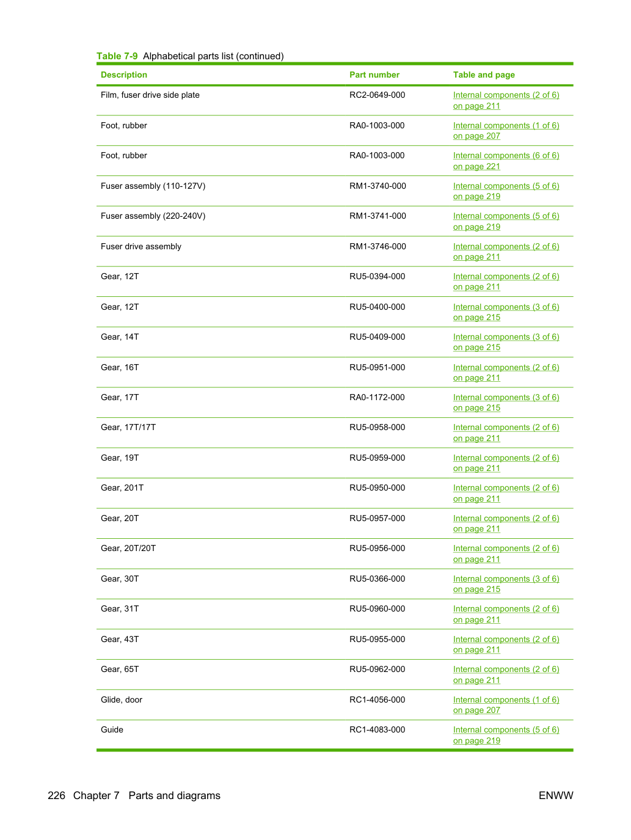This screenshot has height=840, width=631.
Task: Follow Guide RC1-4083-000 page 219 link
Action: (506, 735)
